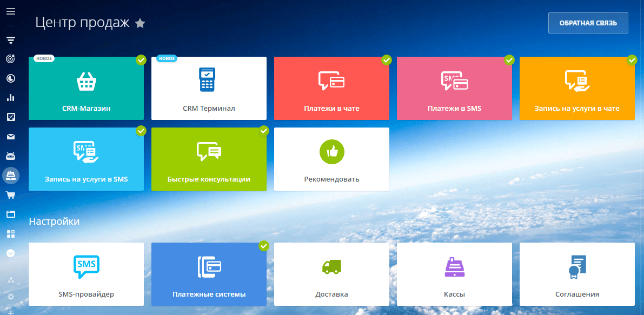Select the highlighted cash register sidebar icon
The width and height of the screenshot is (644, 315).
(x=11, y=175)
